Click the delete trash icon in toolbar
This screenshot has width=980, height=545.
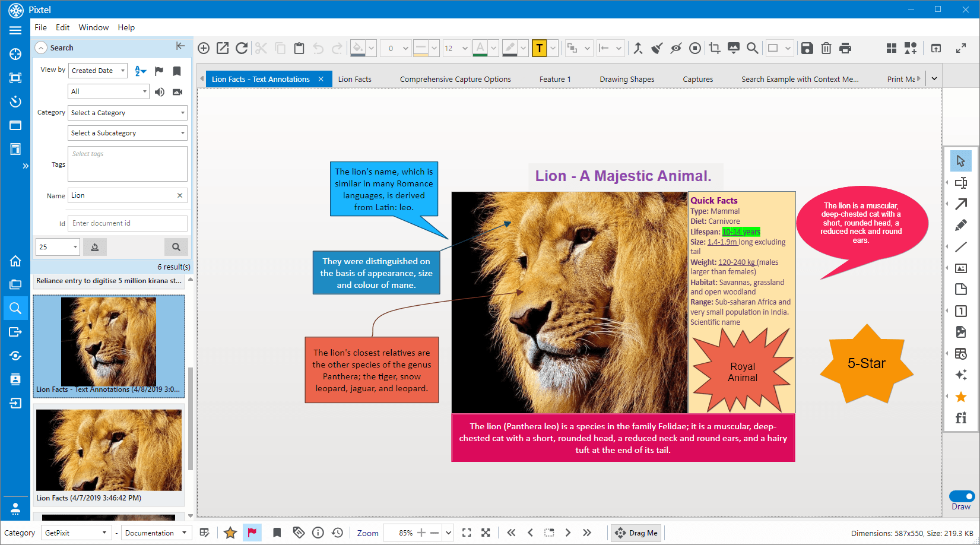(826, 48)
